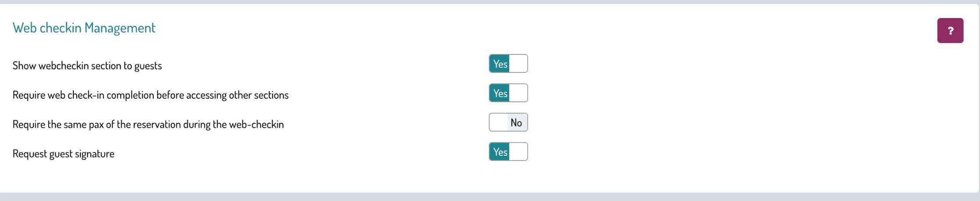
Task: Click 'Yes' on the guest signature switch
Action: click(x=500, y=152)
